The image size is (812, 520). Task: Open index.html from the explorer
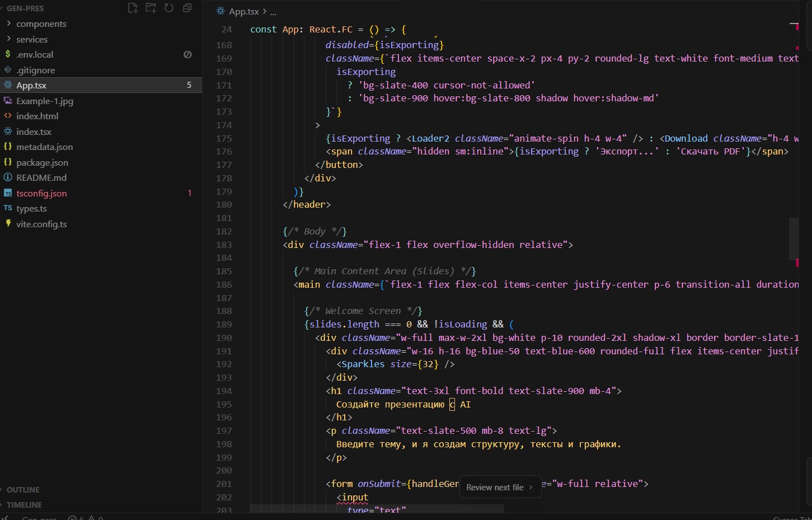click(37, 116)
